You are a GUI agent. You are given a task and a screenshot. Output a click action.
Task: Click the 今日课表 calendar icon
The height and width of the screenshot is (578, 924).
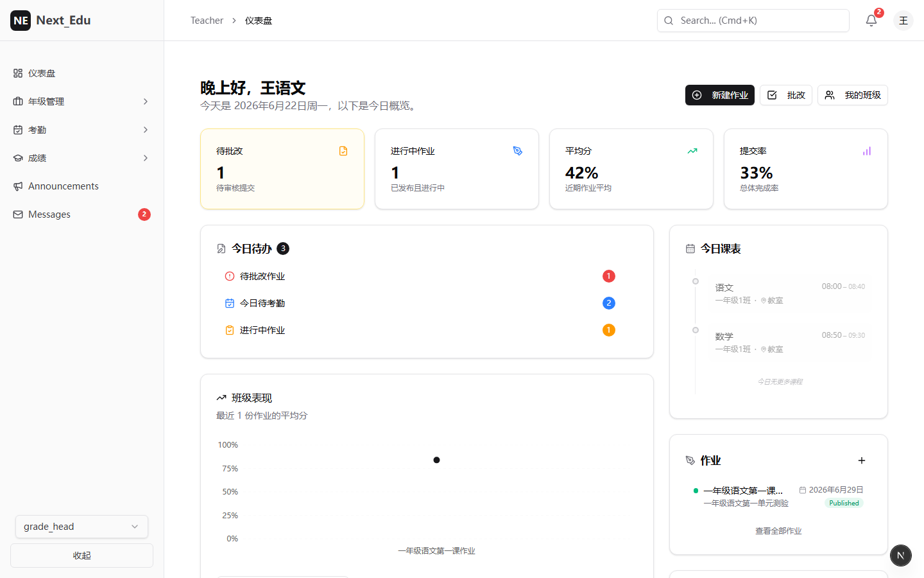[690, 249]
